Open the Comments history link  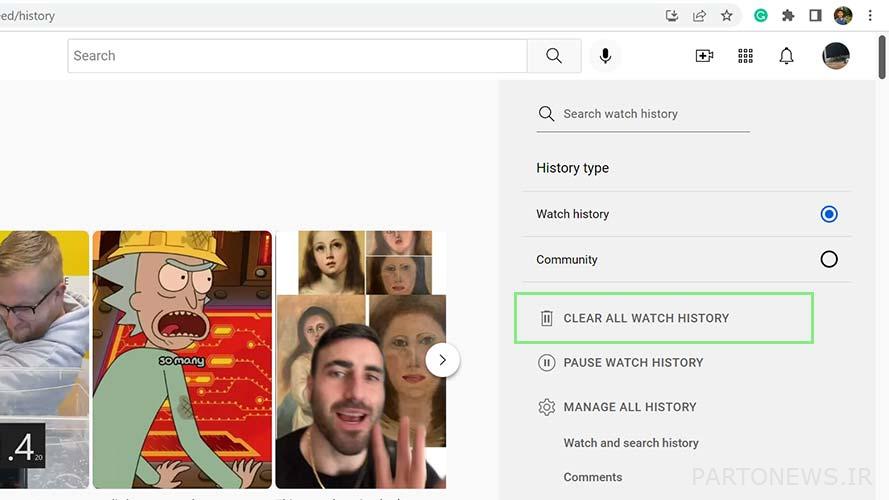592,477
